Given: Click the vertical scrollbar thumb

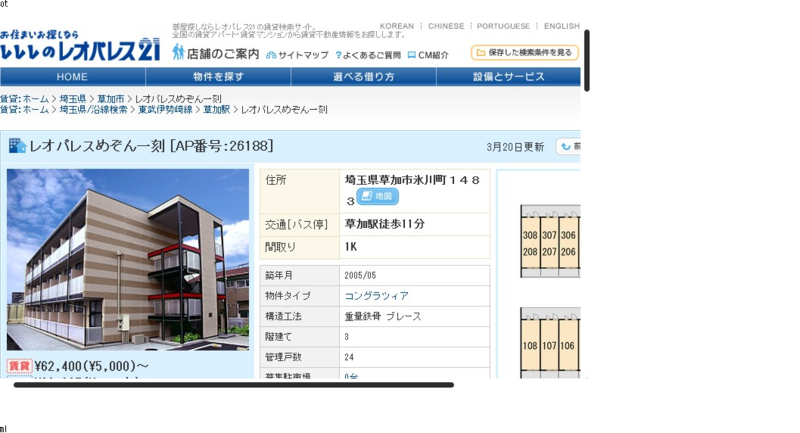Looking at the screenshot, I should (587, 61).
